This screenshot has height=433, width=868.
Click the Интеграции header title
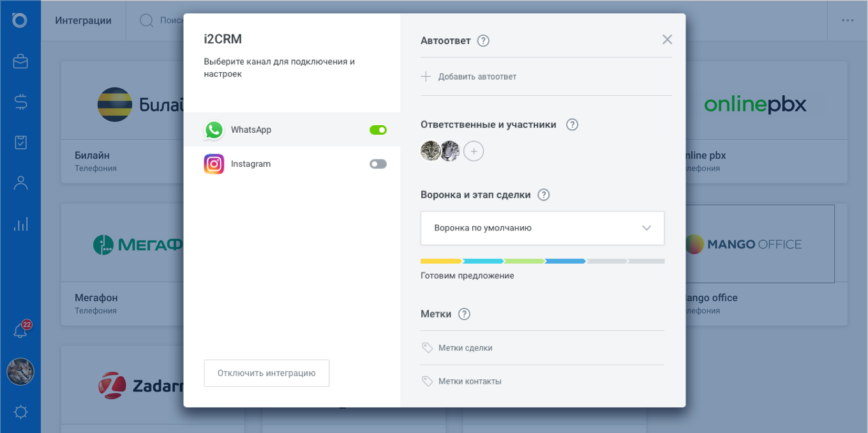[83, 20]
